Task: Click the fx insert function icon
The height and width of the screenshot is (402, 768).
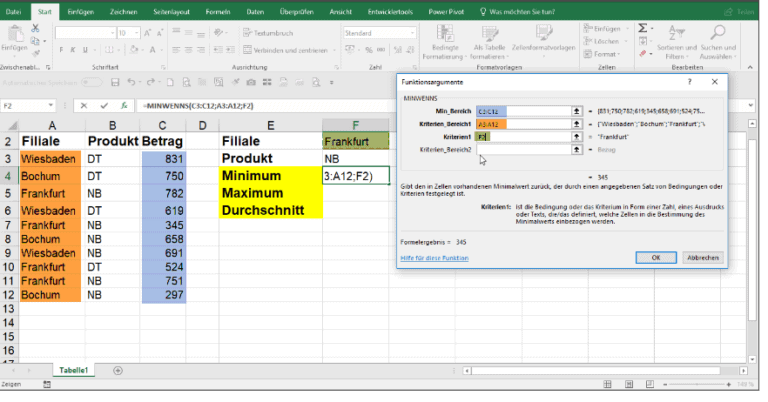Action: [124, 105]
